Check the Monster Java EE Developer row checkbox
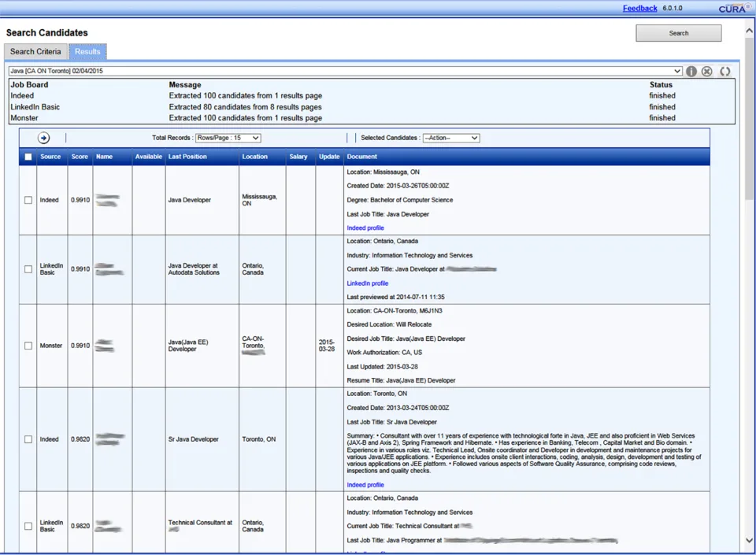The image size is (756, 555). point(28,346)
